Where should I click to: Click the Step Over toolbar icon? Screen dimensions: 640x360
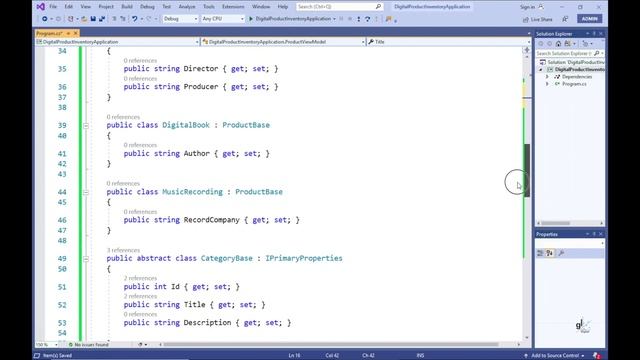click(x=368, y=19)
